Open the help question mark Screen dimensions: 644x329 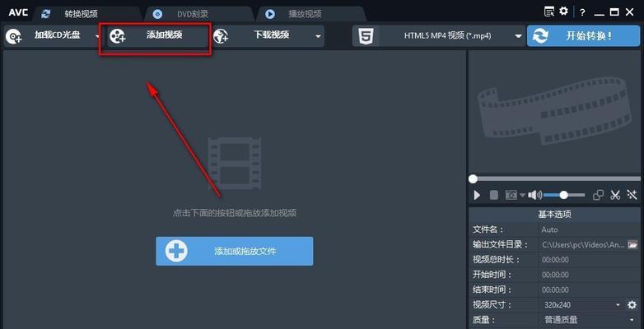pos(582,12)
